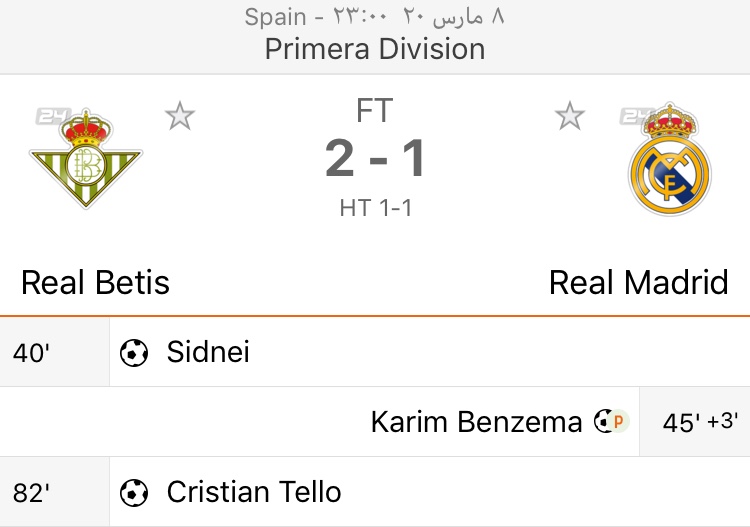
Task: Click the goal ball icon beside Cristian Tello
Action: pos(134,492)
